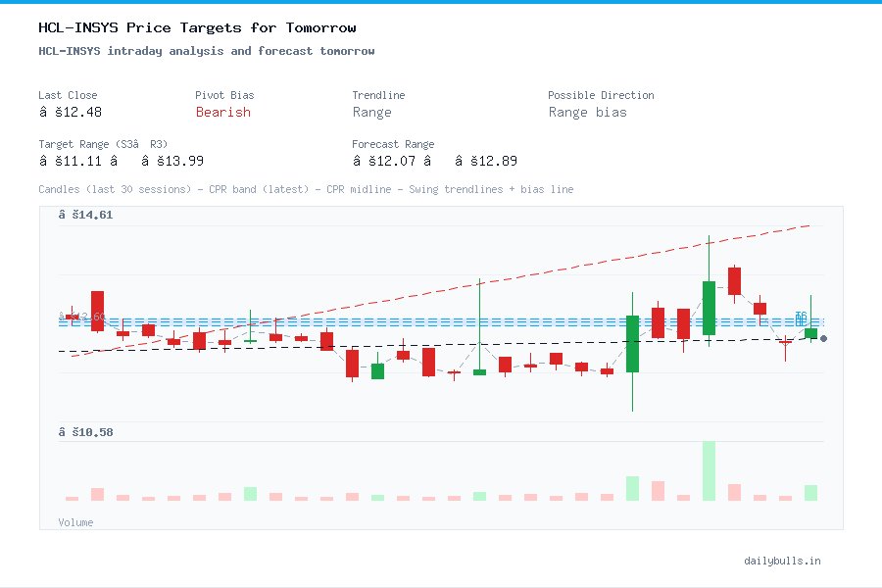Select the 'Last Close' label
882x588 pixels.
coord(68,95)
